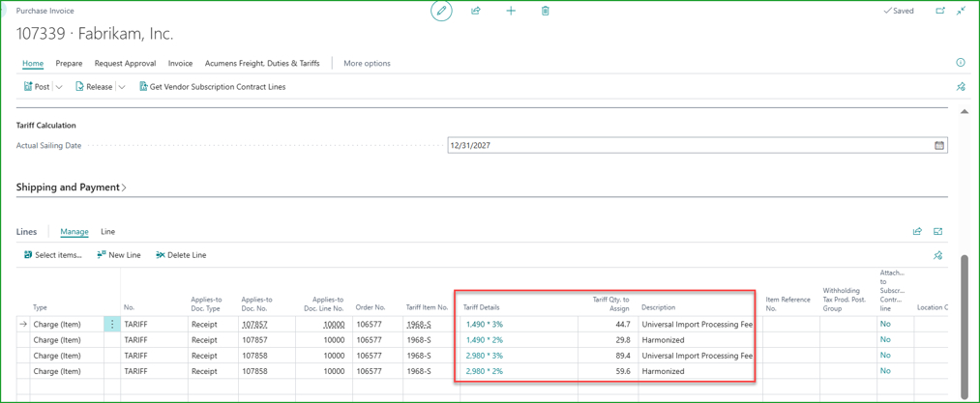
Task: Click Universal Import Processing Fee in 89.4 row
Action: click(x=697, y=356)
